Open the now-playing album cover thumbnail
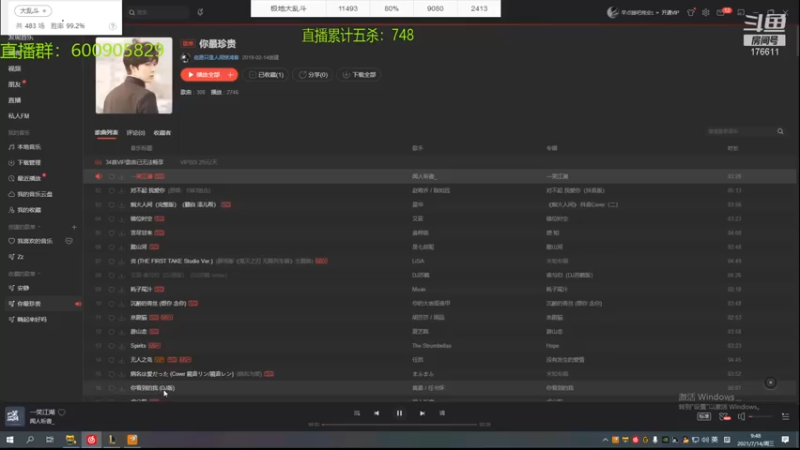Screen dimensions: 800x450 pos(14,416)
